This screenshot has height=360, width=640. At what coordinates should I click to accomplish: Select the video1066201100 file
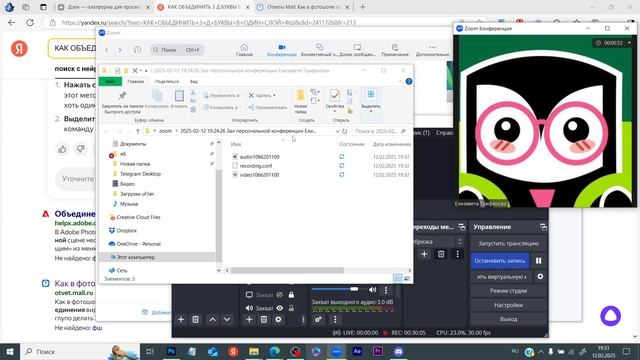tap(259, 175)
